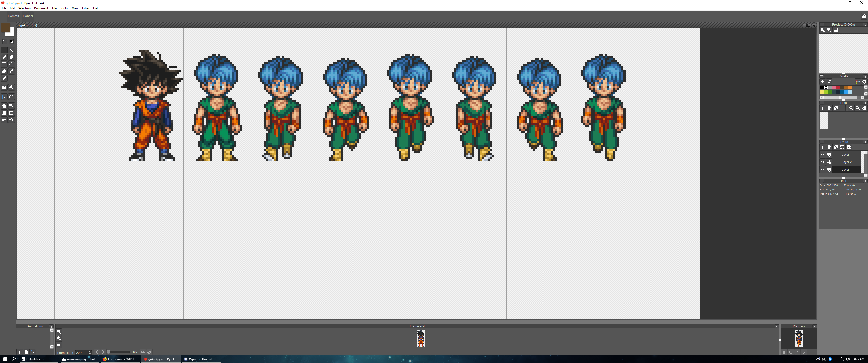868x363 pixels.
Task: Select the animation frame manipulator tool
Action: pyautogui.click(x=11, y=97)
